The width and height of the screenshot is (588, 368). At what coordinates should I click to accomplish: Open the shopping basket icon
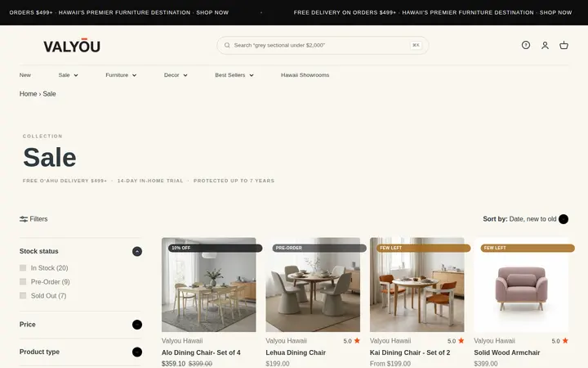click(563, 46)
